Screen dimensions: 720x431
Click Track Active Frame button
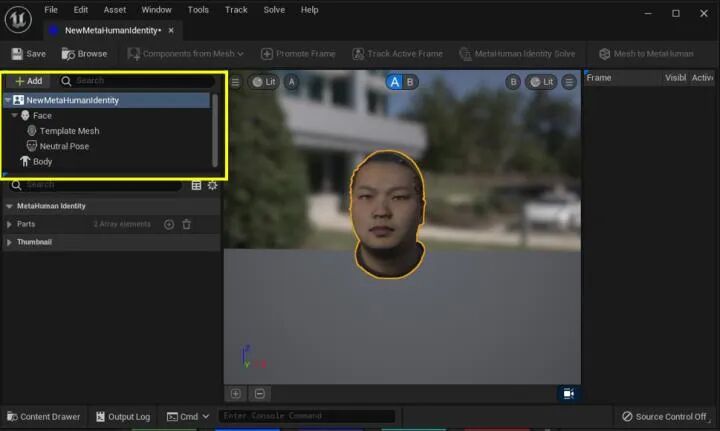398,54
